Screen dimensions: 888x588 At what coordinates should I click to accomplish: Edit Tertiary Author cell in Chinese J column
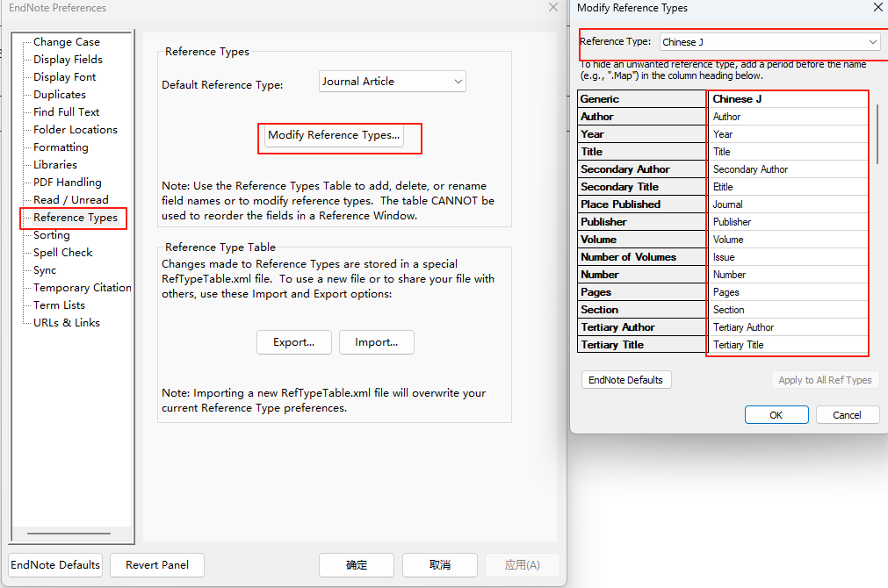(x=789, y=327)
